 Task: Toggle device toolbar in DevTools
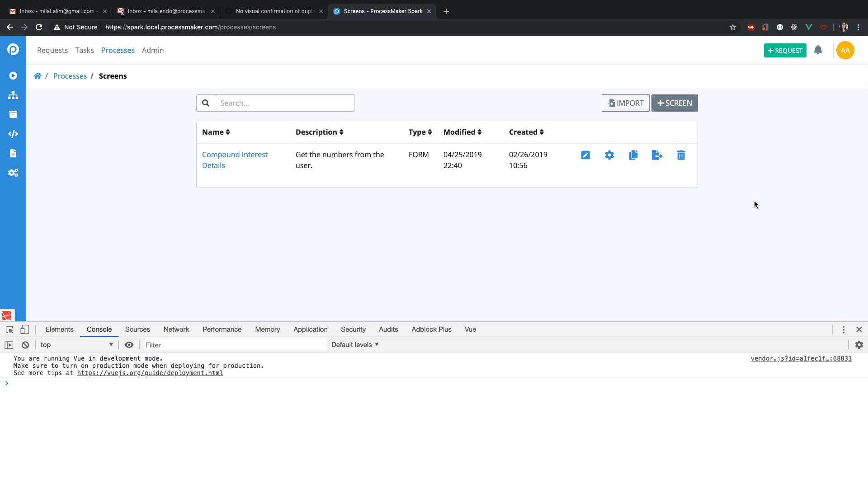(25, 329)
